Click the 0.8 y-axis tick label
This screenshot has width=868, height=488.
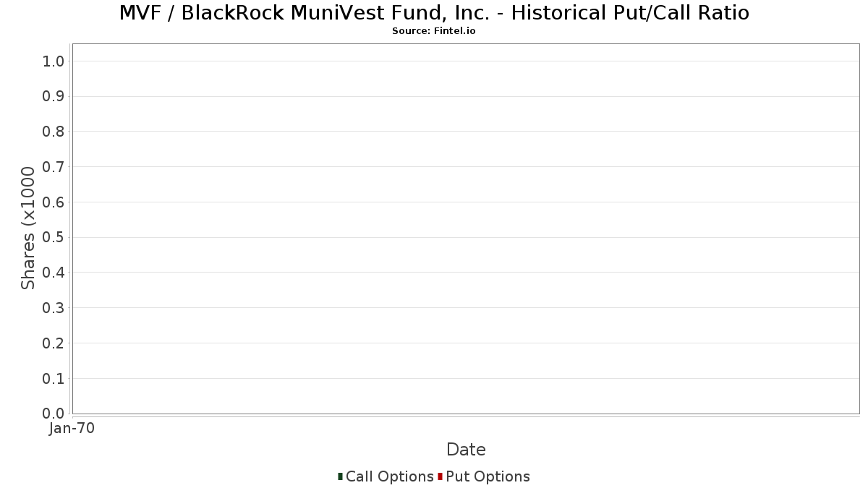[54, 132]
